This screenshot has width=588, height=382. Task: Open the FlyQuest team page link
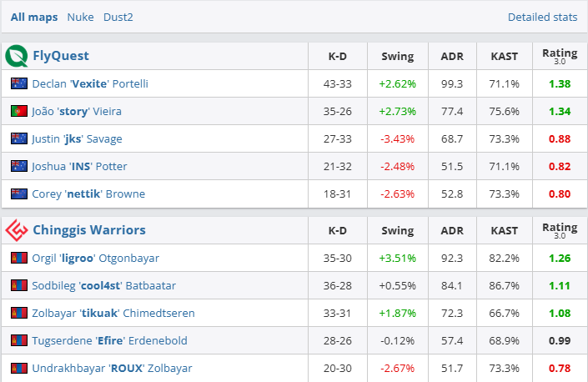(61, 56)
